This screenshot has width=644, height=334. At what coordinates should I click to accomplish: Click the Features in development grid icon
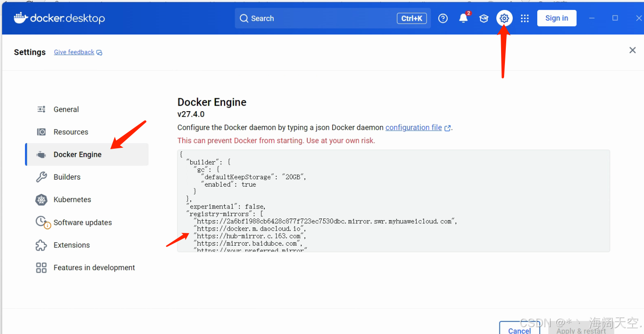point(41,268)
